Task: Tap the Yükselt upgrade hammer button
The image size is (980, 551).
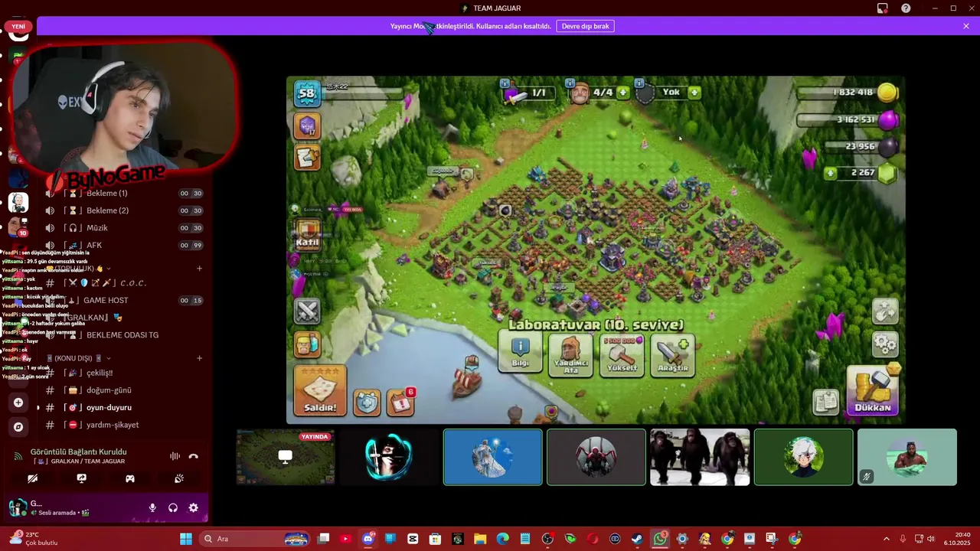Action: coord(622,354)
